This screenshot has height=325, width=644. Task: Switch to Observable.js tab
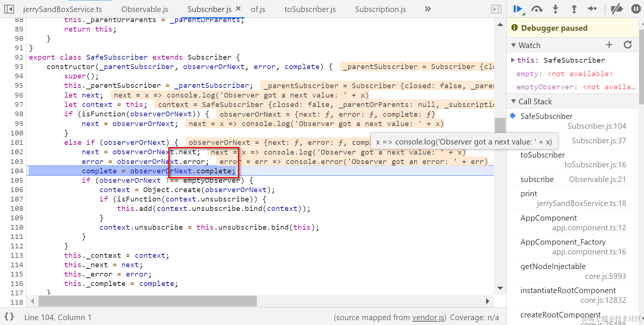145,9
